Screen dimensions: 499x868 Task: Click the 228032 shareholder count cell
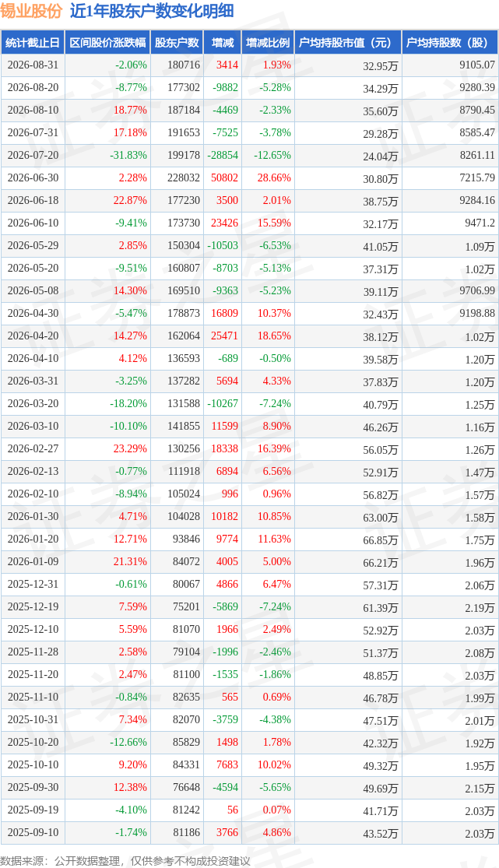click(x=177, y=177)
